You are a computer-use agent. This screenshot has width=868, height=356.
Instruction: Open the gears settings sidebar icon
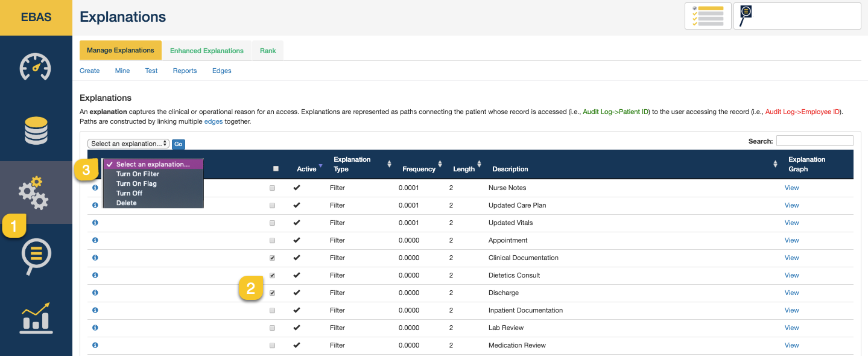(x=33, y=192)
